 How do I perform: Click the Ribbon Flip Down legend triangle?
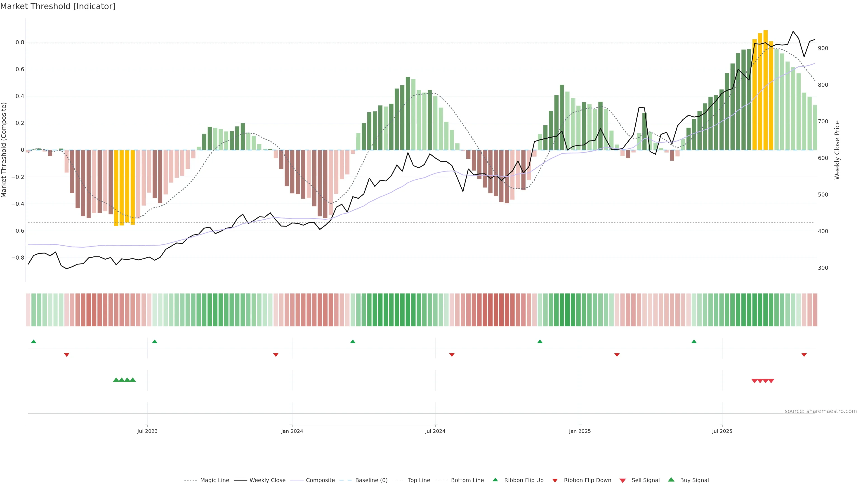(x=555, y=481)
